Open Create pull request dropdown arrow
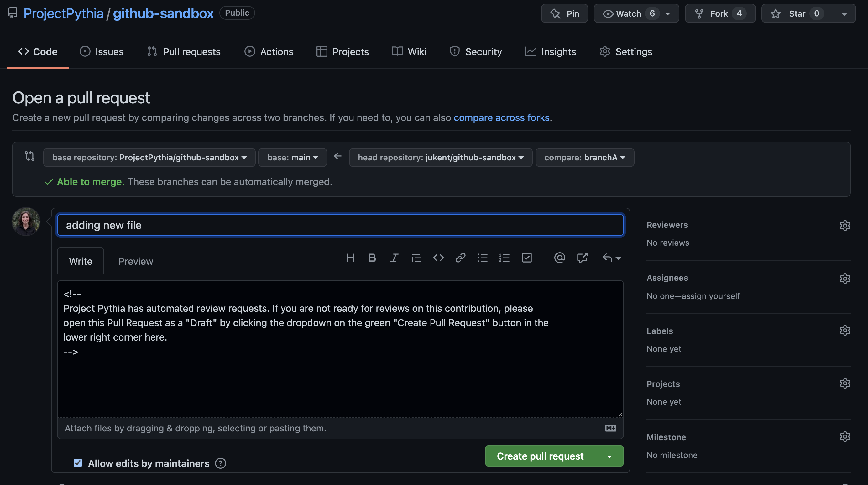868x485 pixels. click(609, 456)
